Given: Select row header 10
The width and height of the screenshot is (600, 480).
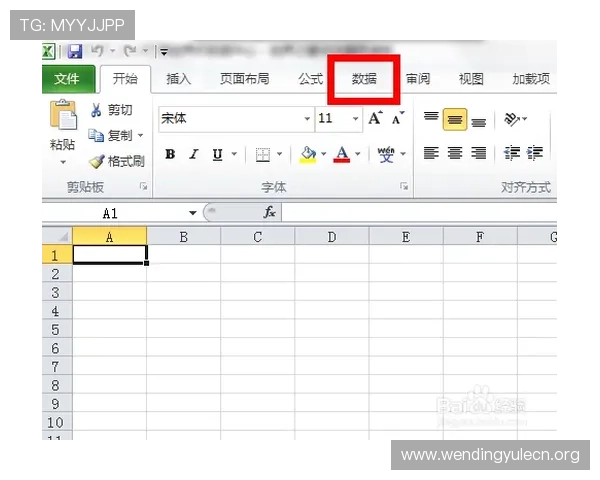Looking at the screenshot, I should (57, 422).
